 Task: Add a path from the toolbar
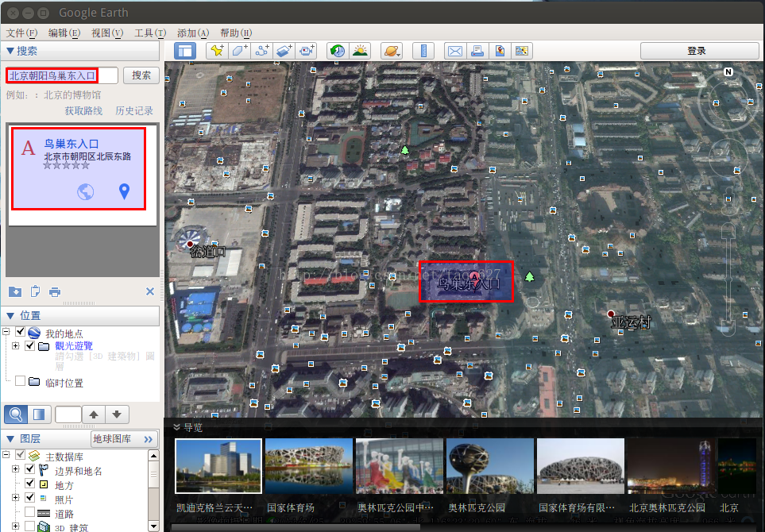point(262,51)
